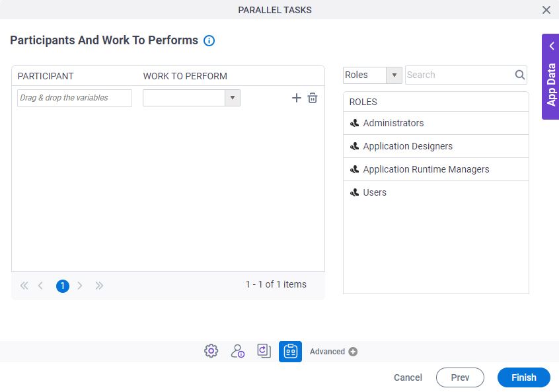Click the Application Designers role icon
559x392 pixels.
coord(354,147)
